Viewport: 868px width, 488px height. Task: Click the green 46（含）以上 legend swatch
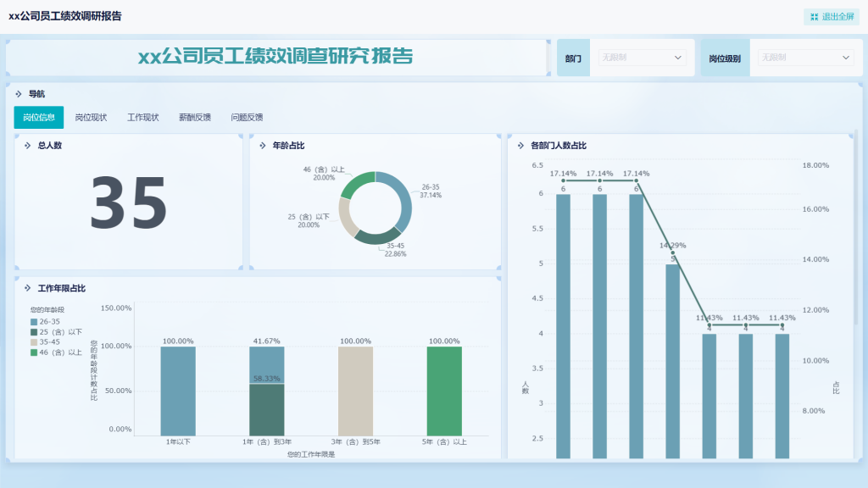click(x=34, y=352)
